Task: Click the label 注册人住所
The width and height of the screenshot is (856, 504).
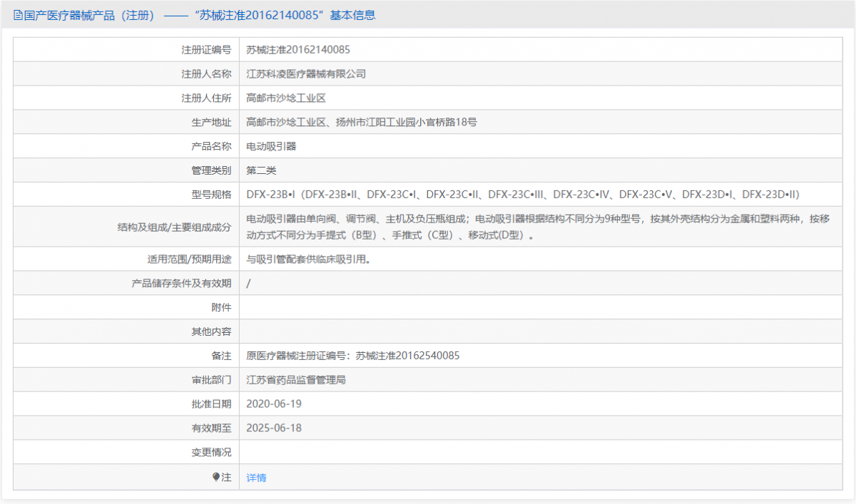Action: click(x=207, y=98)
